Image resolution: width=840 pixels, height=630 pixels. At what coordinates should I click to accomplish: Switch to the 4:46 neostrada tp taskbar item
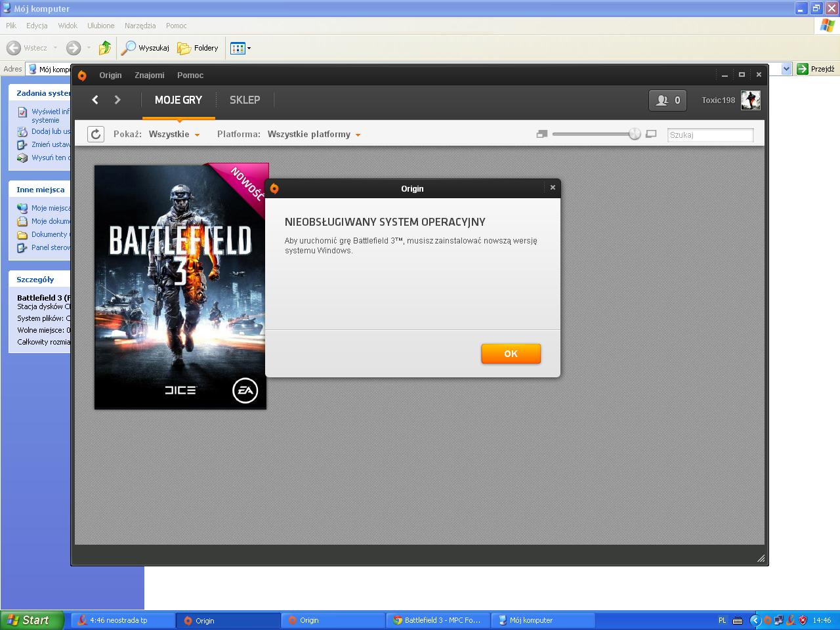click(123, 620)
